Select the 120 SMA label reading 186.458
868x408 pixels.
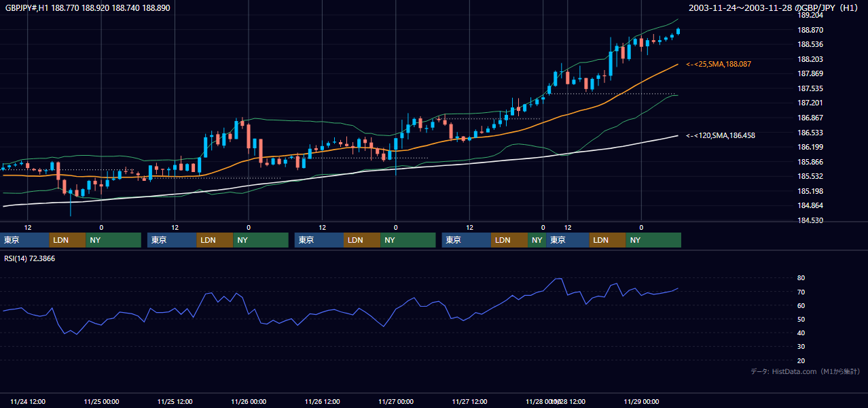(x=721, y=135)
